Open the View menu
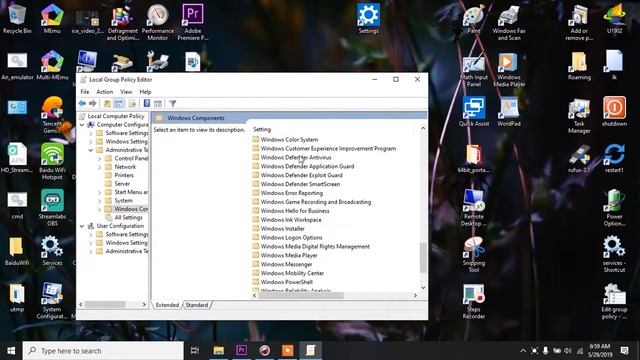The height and width of the screenshot is (360, 640). [126, 92]
